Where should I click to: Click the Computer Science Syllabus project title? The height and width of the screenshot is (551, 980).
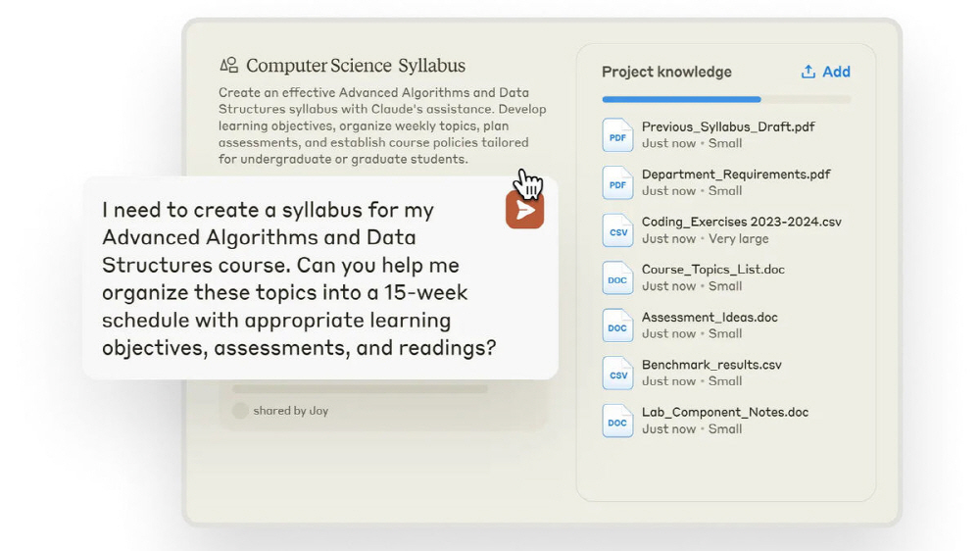[x=356, y=66]
